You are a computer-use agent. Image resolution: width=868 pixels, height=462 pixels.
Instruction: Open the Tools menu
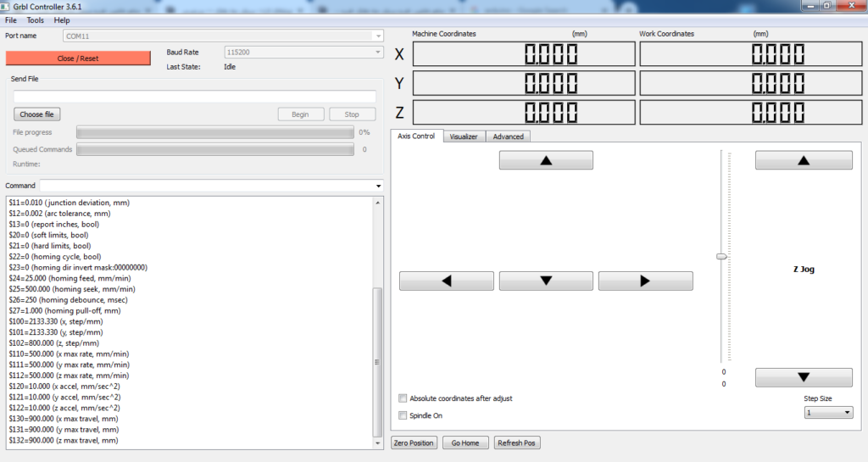[x=36, y=19]
